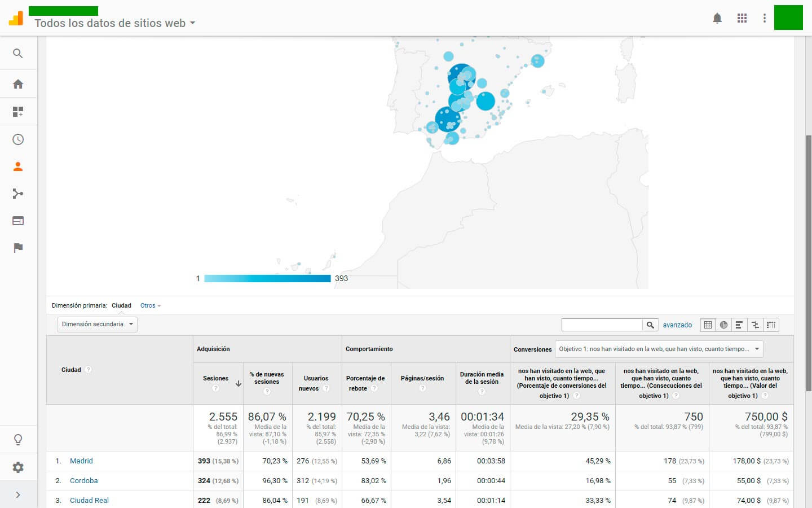812x508 pixels.
Task: Open the Dimensión secundaria dropdown
Action: 98,324
